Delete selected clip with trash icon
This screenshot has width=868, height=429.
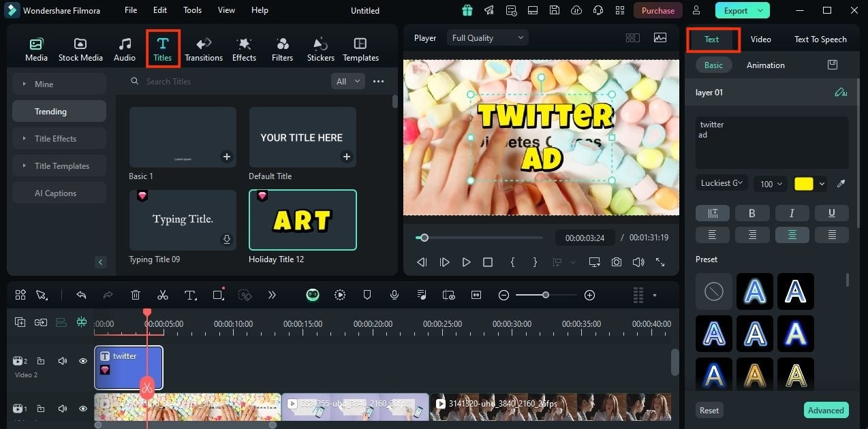pyautogui.click(x=136, y=295)
